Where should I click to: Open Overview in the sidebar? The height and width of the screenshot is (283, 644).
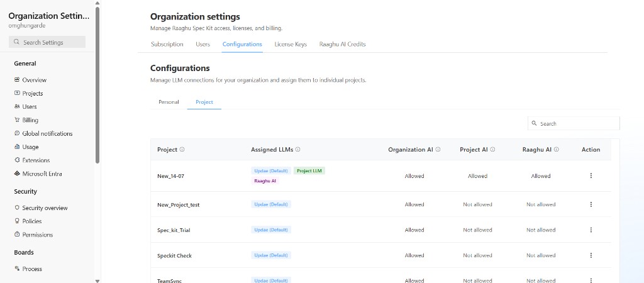coord(35,80)
